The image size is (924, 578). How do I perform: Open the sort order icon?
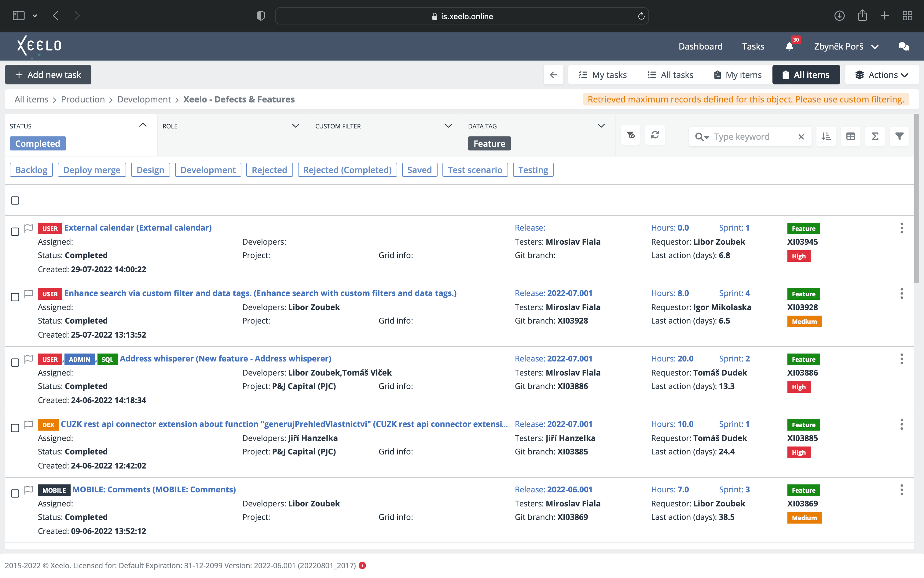click(826, 136)
